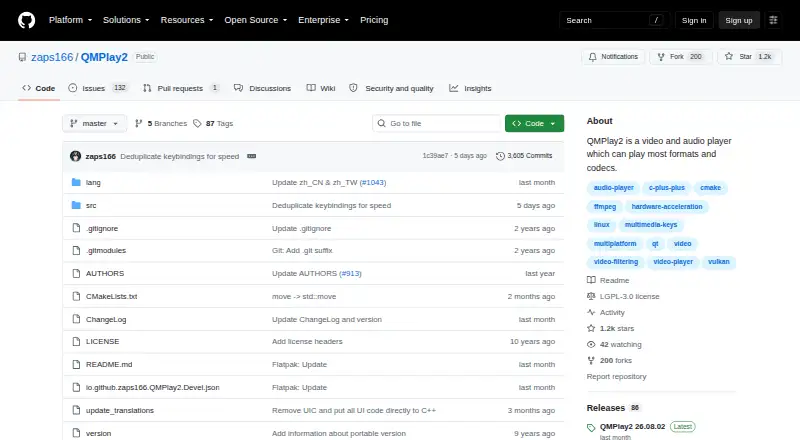
Task: Click the AUTHORS file icon
Action: coord(76,274)
